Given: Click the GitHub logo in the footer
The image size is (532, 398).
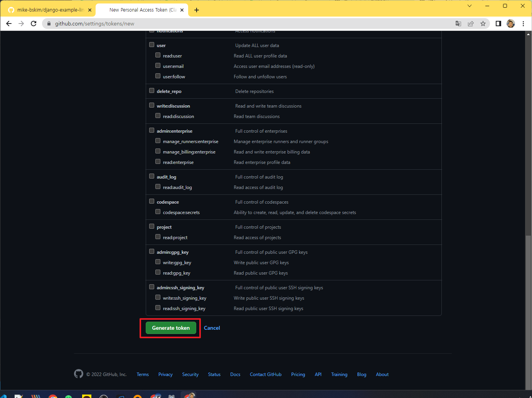Looking at the screenshot, I should (79, 374).
